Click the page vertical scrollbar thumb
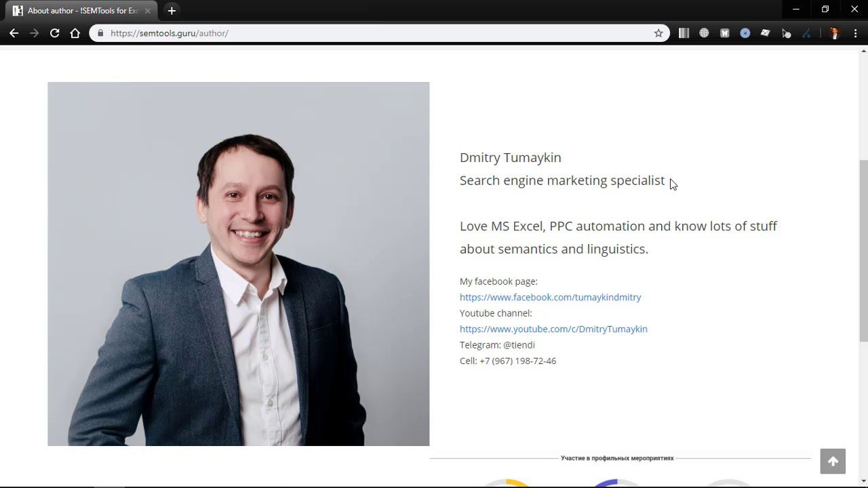The image size is (868, 488). click(x=863, y=251)
